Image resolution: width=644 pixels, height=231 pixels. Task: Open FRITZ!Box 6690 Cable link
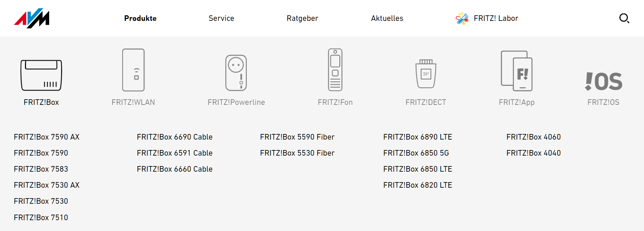pos(175,137)
